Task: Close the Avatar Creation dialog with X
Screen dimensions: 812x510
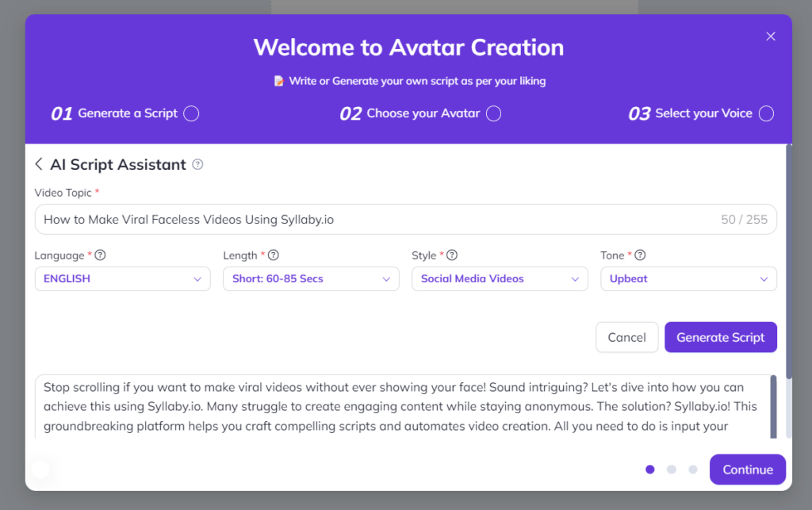Action: (770, 36)
